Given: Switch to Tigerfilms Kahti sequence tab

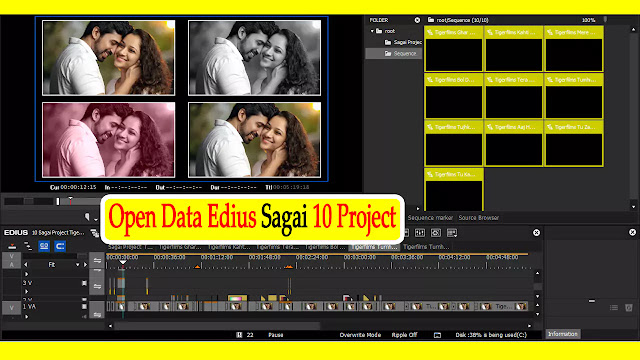Looking at the screenshot, I should click(229, 247).
